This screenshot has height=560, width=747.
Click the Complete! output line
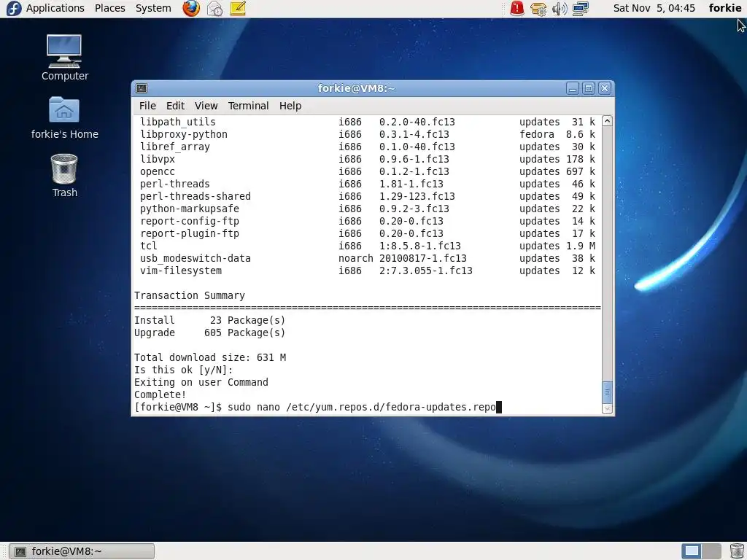pos(160,394)
